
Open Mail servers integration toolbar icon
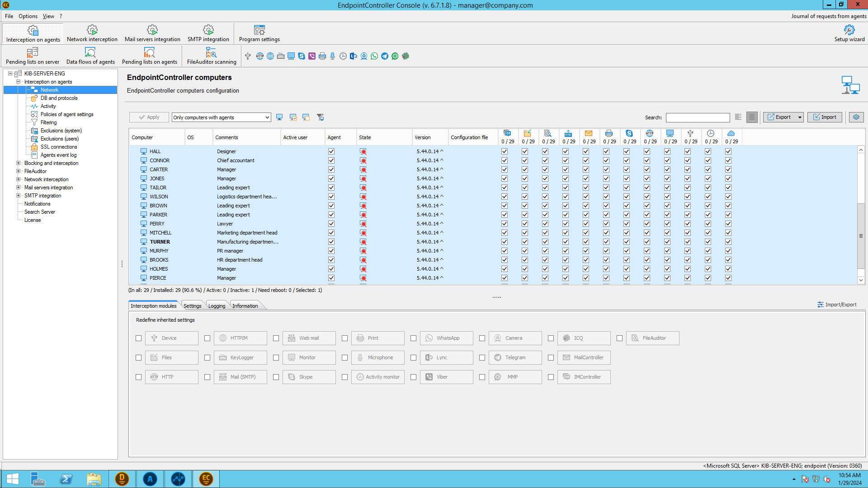point(152,33)
